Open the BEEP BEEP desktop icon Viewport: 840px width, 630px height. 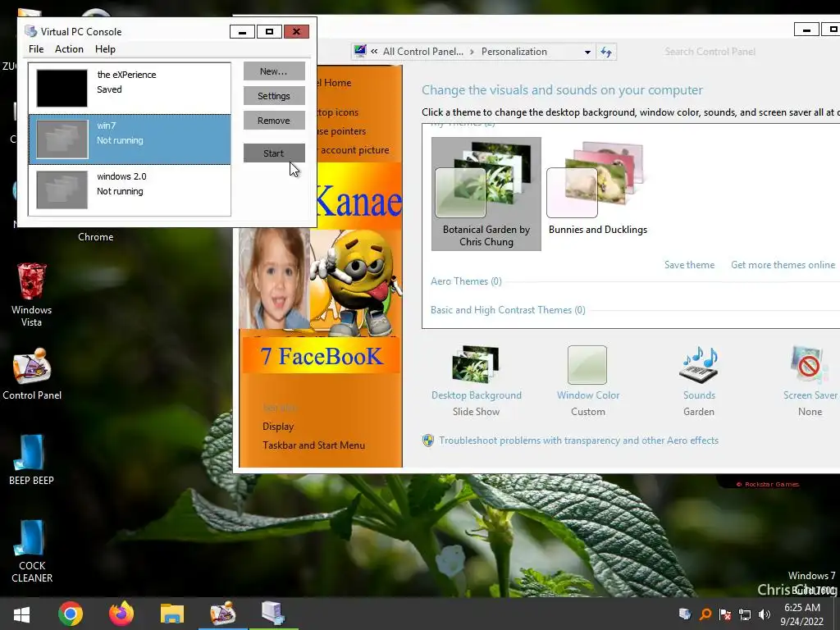[31, 459]
